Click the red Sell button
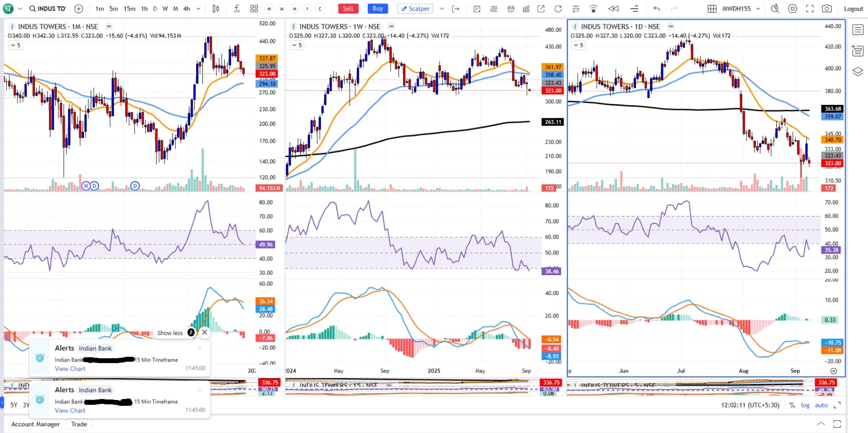This screenshot has height=433, width=868. tap(348, 9)
